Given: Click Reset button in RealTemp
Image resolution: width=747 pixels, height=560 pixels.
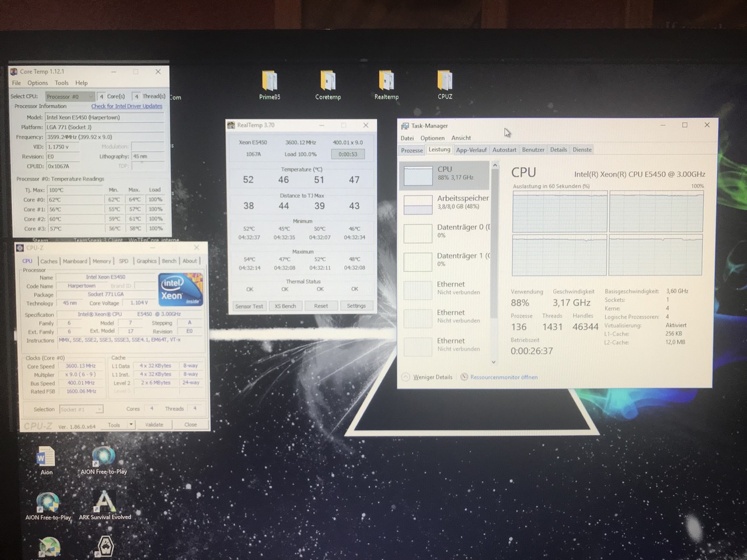Looking at the screenshot, I should [x=321, y=306].
